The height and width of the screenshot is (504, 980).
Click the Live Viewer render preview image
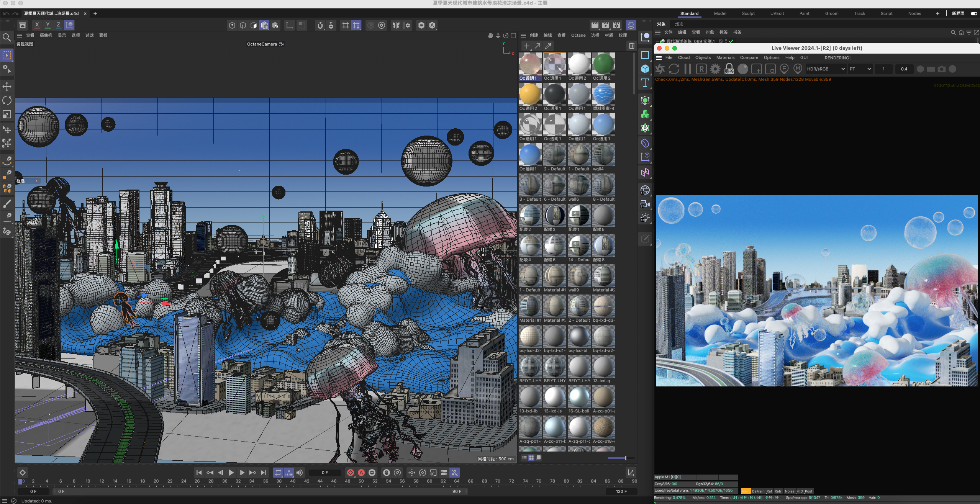tap(817, 291)
